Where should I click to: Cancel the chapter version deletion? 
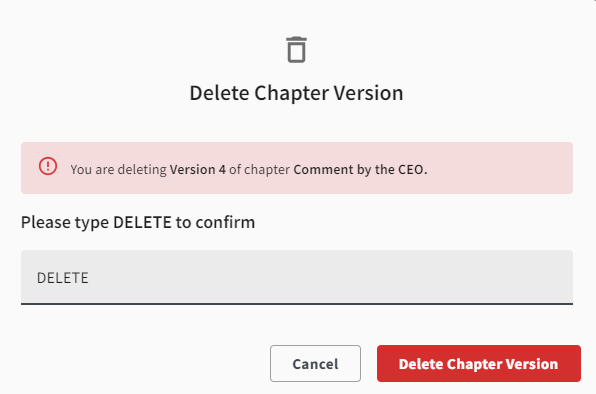pos(315,364)
